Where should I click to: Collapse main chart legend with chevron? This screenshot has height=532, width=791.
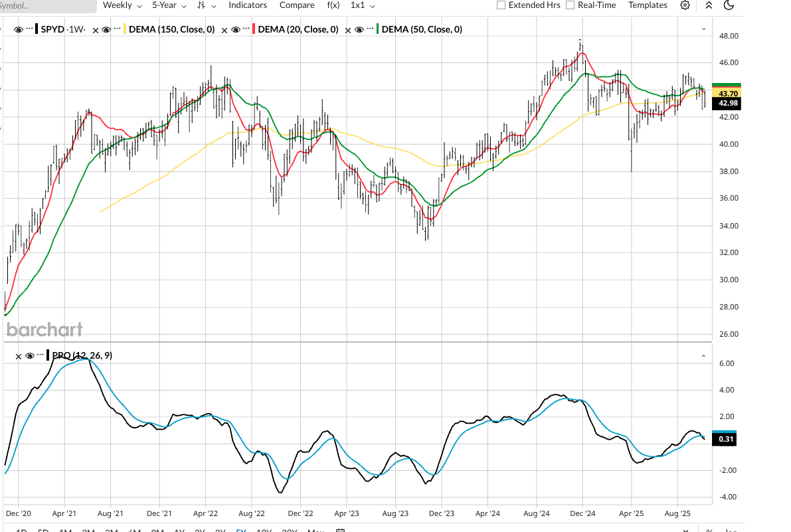point(704,29)
